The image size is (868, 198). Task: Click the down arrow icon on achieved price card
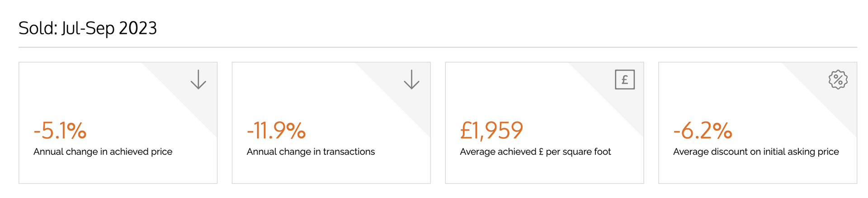(198, 79)
